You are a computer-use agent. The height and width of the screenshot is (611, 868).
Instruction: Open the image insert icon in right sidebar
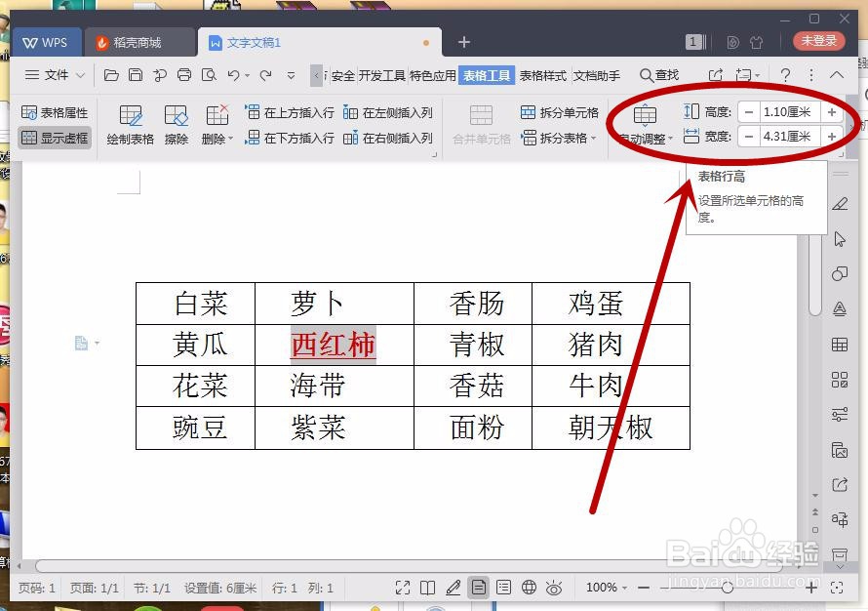click(839, 450)
